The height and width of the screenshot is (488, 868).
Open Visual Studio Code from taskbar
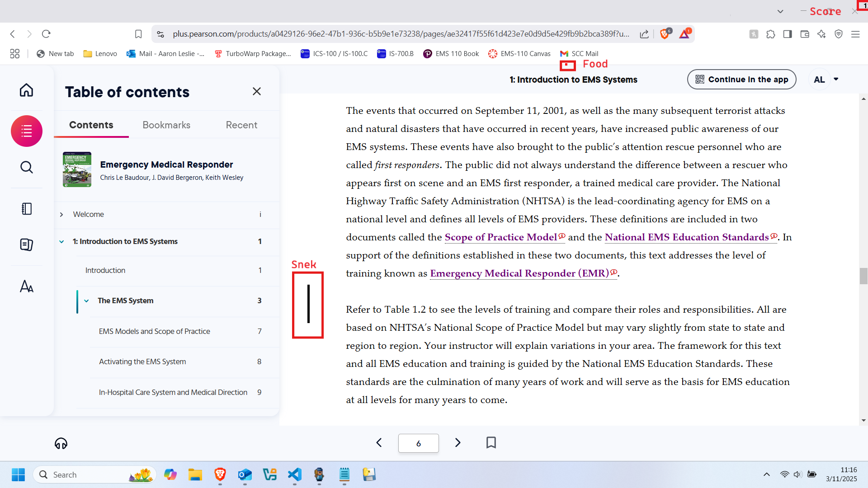[x=294, y=474]
